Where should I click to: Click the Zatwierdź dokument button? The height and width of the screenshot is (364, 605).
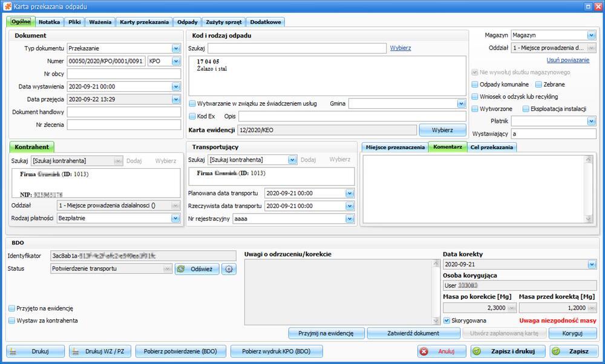click(x=413, y=333)
